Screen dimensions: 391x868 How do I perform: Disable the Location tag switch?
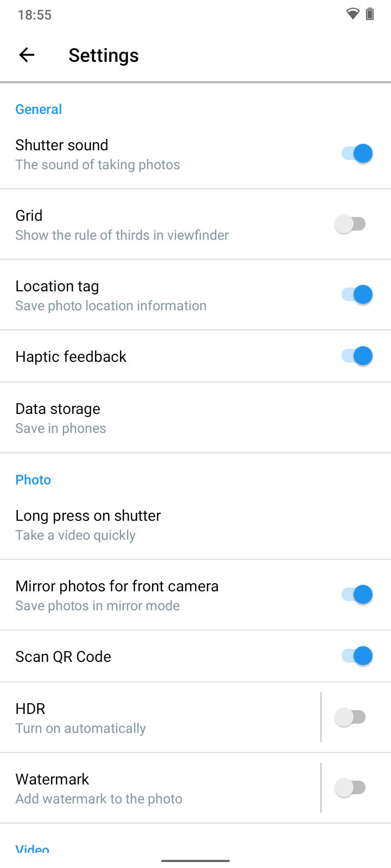click(x=357, y=295)
